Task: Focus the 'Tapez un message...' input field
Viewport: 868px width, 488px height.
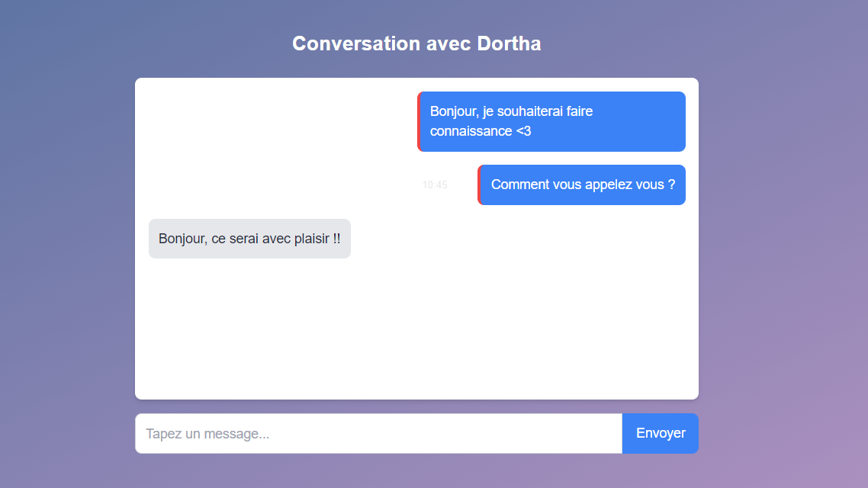Action: 378,433
